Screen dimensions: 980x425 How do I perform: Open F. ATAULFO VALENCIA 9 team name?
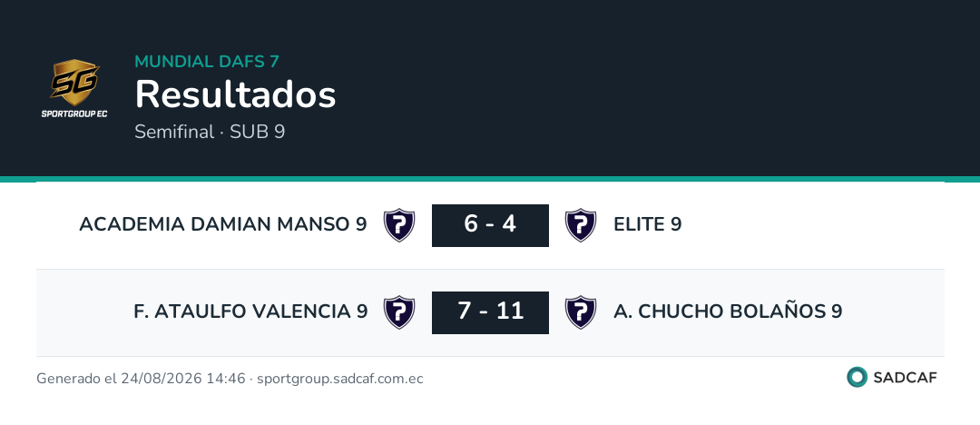(x=250, y=311)
